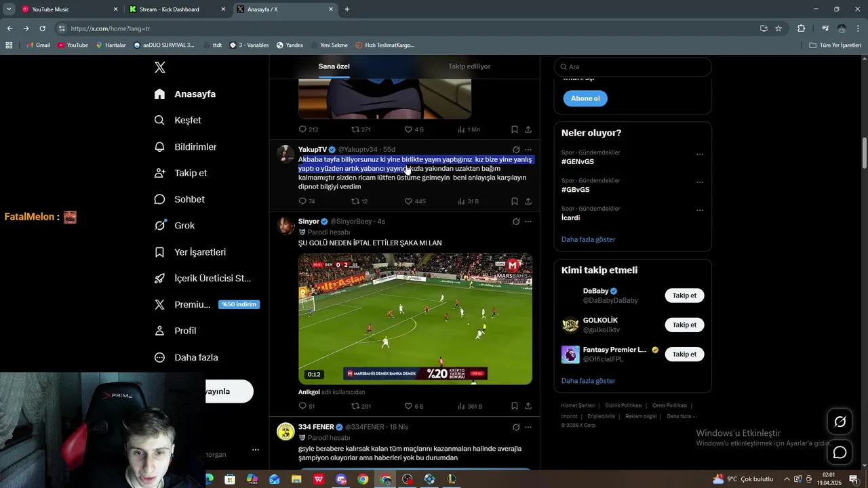Open Bildirimler notifications page

(x=185, y=146)
